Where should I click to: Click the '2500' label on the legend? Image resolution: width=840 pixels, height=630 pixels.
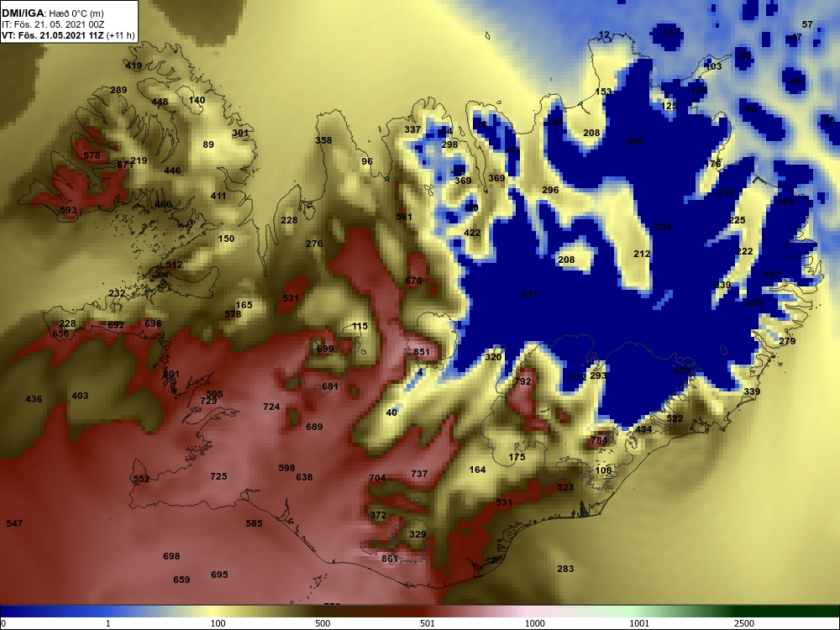(x=744, y=623)
